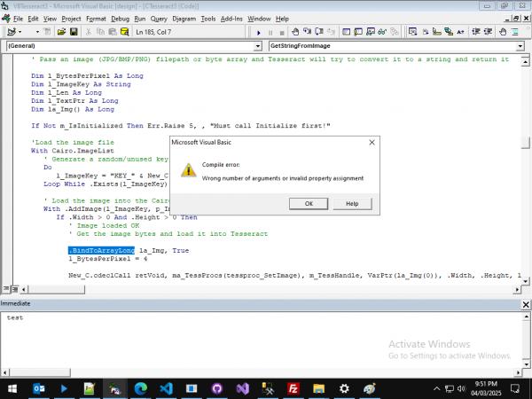The image size is (532, 399).
Task: Click the List Constants icon
Action: coord(425,32)
